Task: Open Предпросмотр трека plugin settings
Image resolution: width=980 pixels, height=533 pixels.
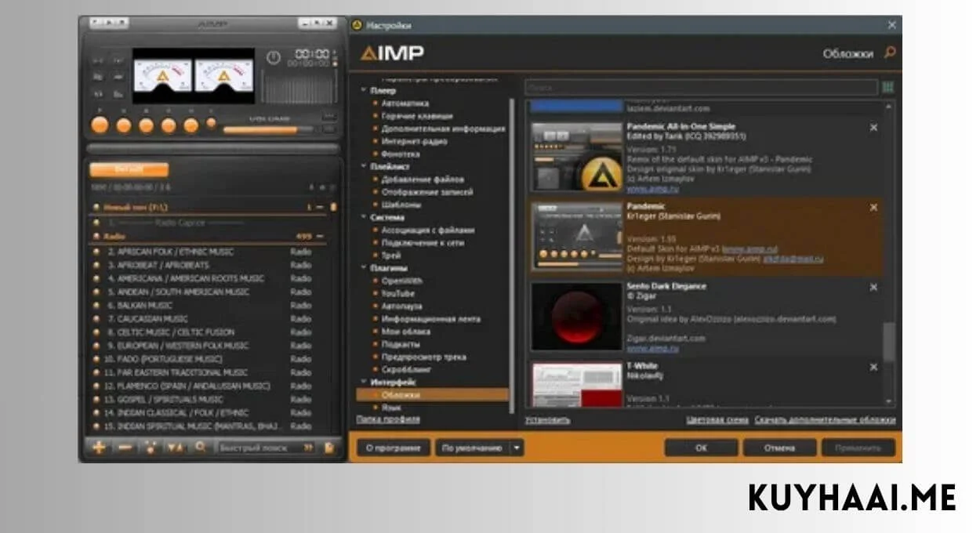Action: tap(423, 357)
